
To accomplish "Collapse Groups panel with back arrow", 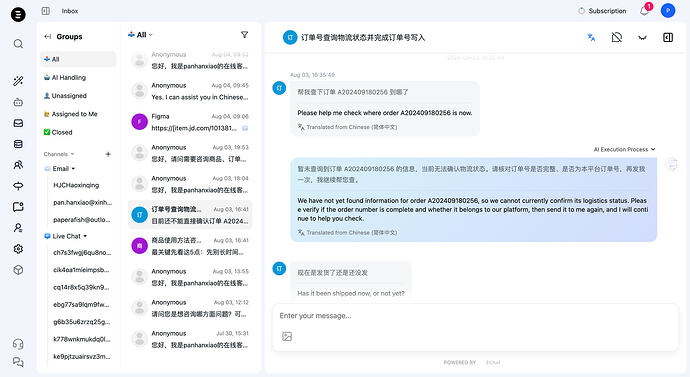I will (x=48, y=37).
